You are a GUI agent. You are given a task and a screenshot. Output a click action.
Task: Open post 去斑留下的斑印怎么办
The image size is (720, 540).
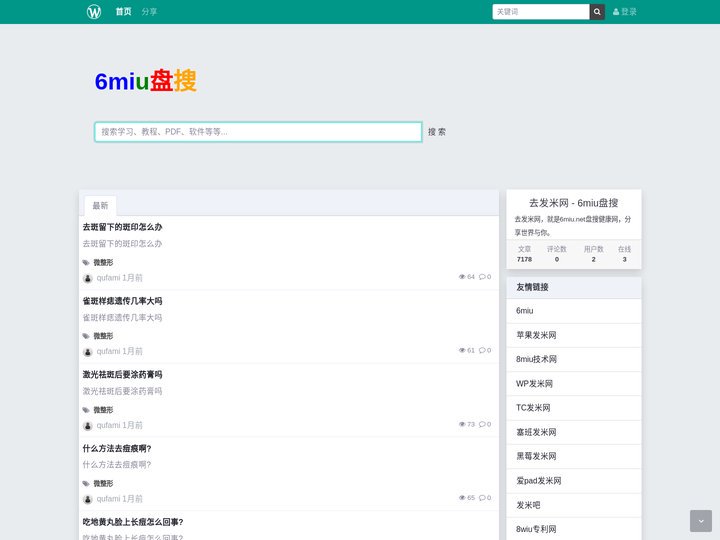tap(122, 227)
